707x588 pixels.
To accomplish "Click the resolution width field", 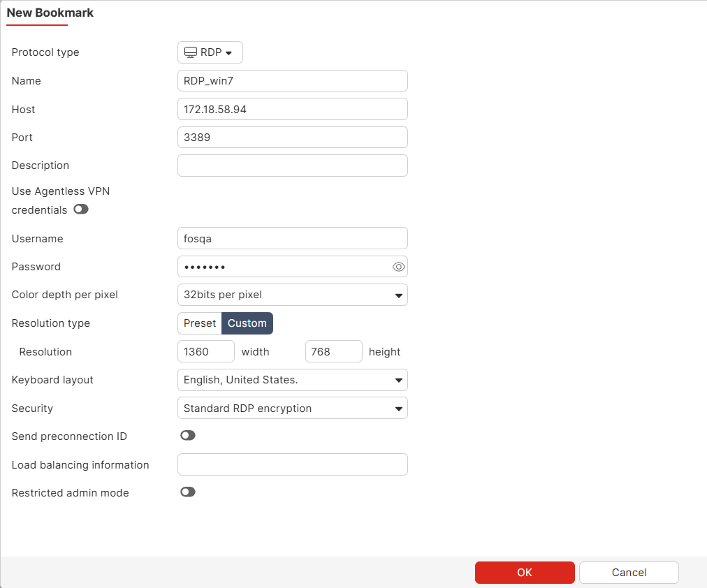I will pos(205,351).
